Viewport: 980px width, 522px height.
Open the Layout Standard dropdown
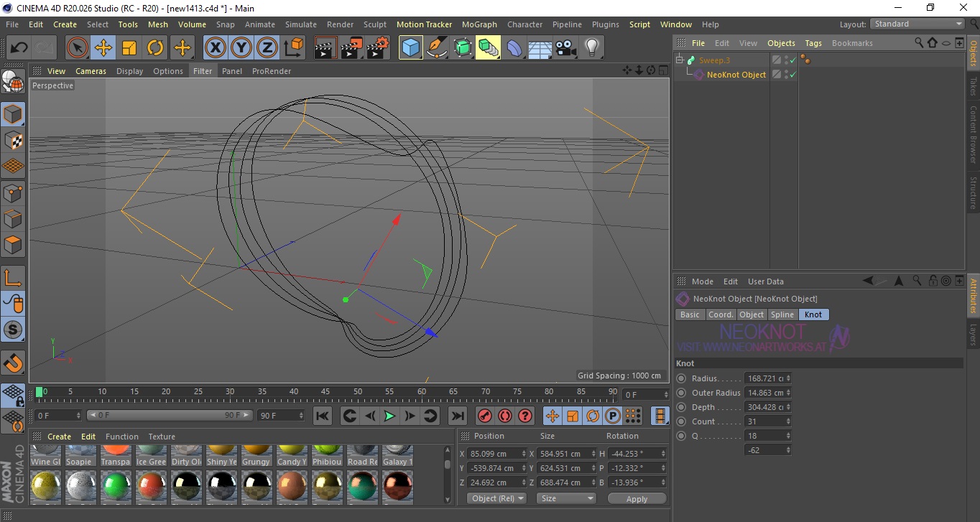(917, 24)
